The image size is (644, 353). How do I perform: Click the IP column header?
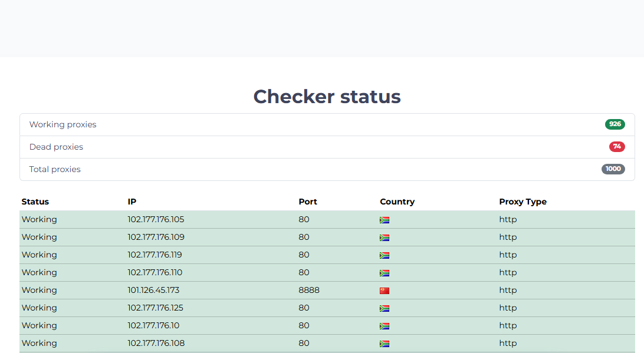(132, 202)
